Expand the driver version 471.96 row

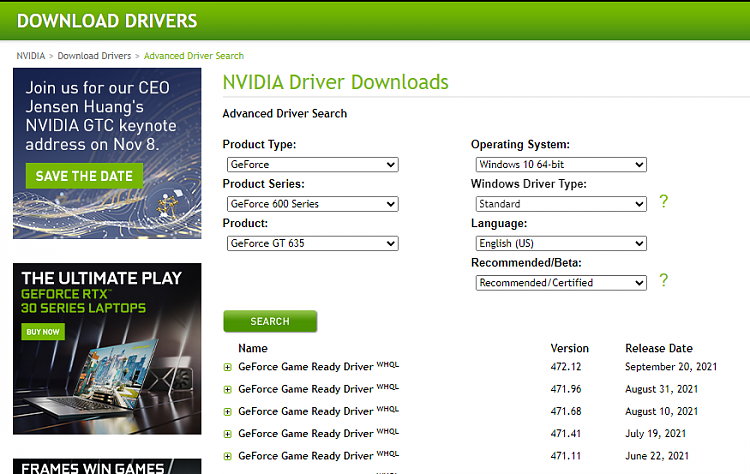(x=228, y=390)
